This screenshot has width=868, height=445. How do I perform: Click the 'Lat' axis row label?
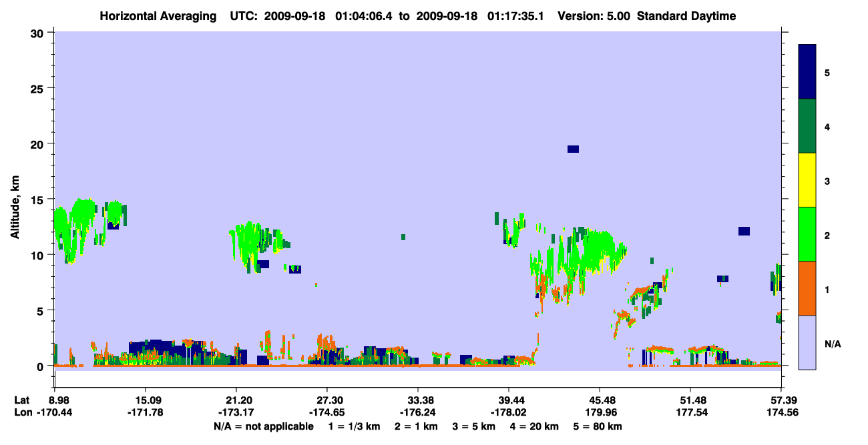tap(21, 400)
